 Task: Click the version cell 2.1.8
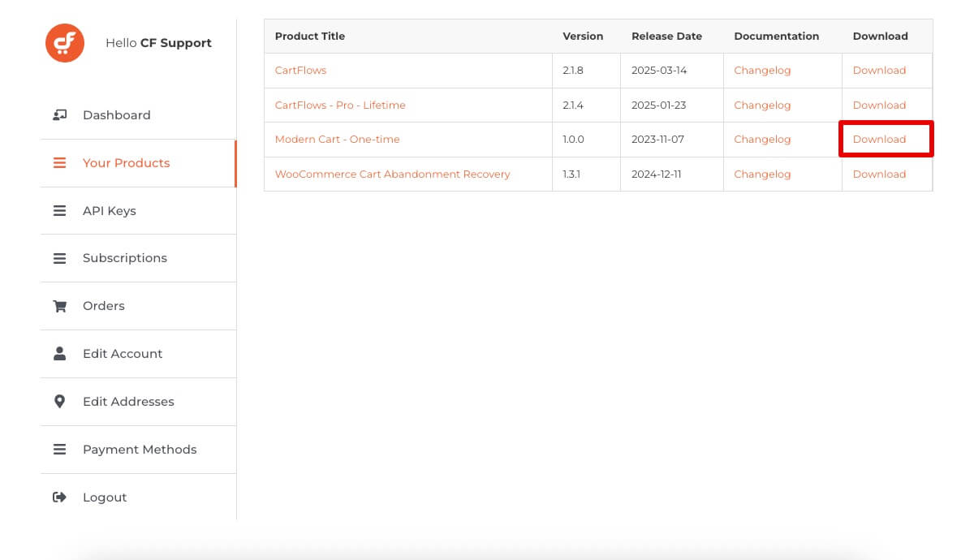pyautogui.click(x=575, y=71)
